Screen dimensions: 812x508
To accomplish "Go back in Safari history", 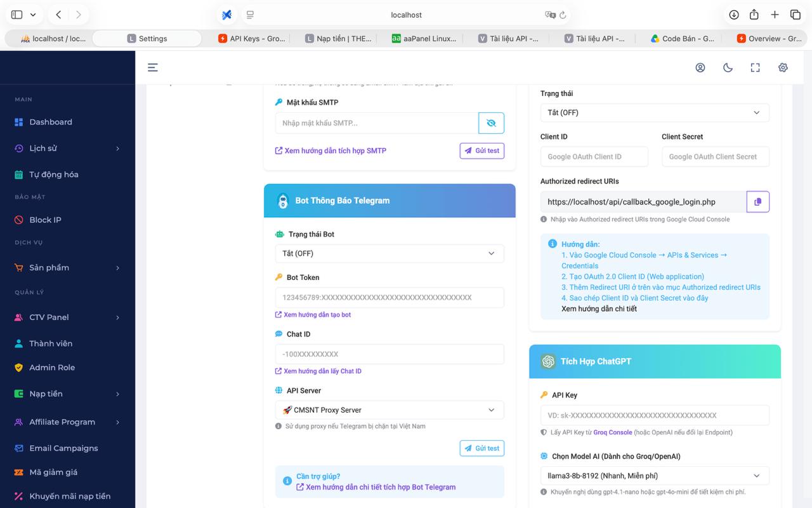I will (x=58, y=15).
